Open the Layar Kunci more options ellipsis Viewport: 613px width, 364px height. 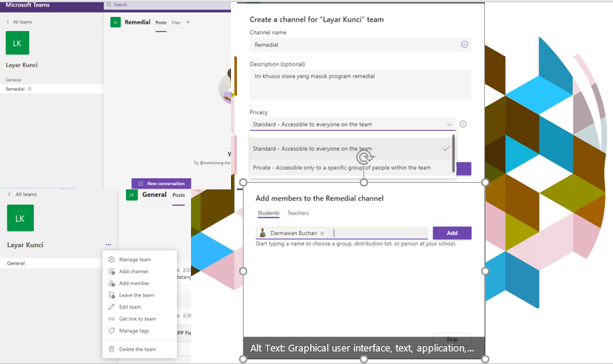pyautogui.click(x=108, y=245)
